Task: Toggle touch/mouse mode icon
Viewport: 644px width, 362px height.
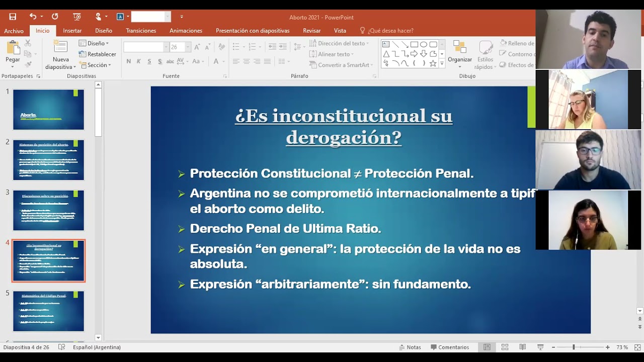Action: coord(99,17)
